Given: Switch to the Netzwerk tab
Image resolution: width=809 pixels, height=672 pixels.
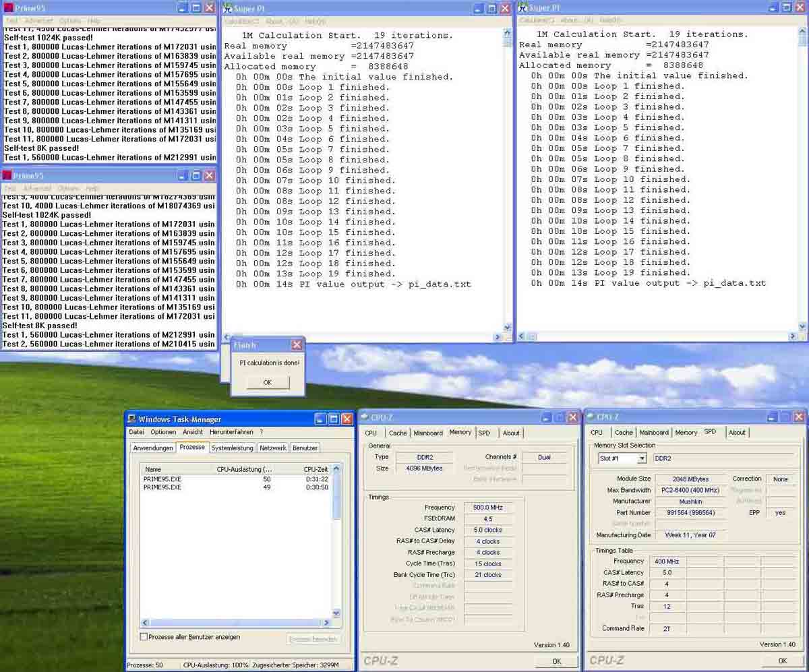Looking at the screenshot, I should click(273, 448).
